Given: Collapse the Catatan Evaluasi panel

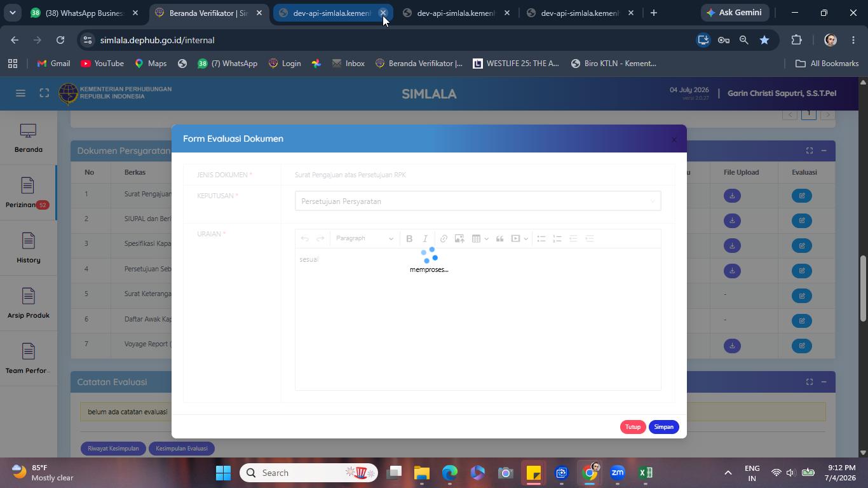Looking at the screenshot, I should click(x=824, y=382).
